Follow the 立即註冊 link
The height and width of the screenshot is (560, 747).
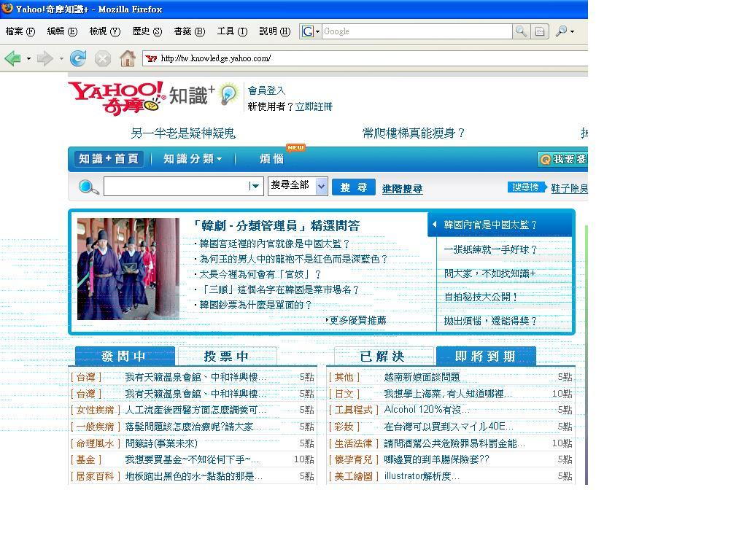(314, 106)
